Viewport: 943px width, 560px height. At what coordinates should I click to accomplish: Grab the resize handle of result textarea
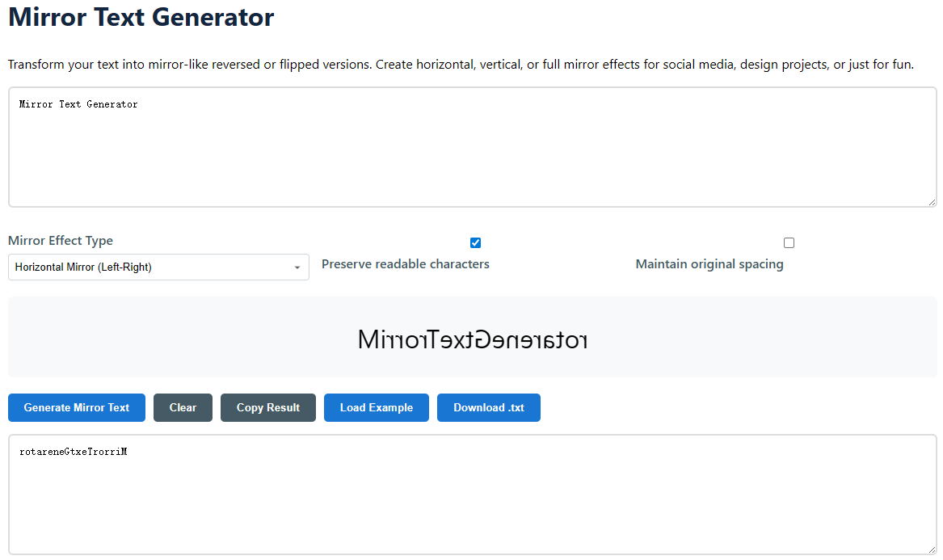[932, 549]
